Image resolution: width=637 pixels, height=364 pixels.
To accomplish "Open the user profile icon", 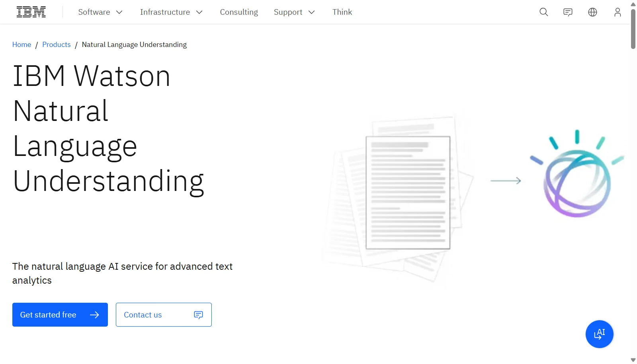I will (617, 12).
